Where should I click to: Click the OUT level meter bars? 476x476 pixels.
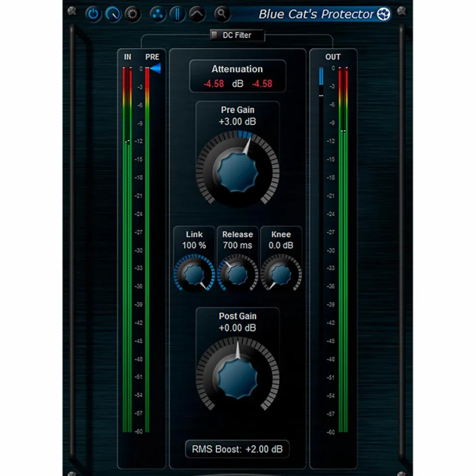(x=343, y=250)
